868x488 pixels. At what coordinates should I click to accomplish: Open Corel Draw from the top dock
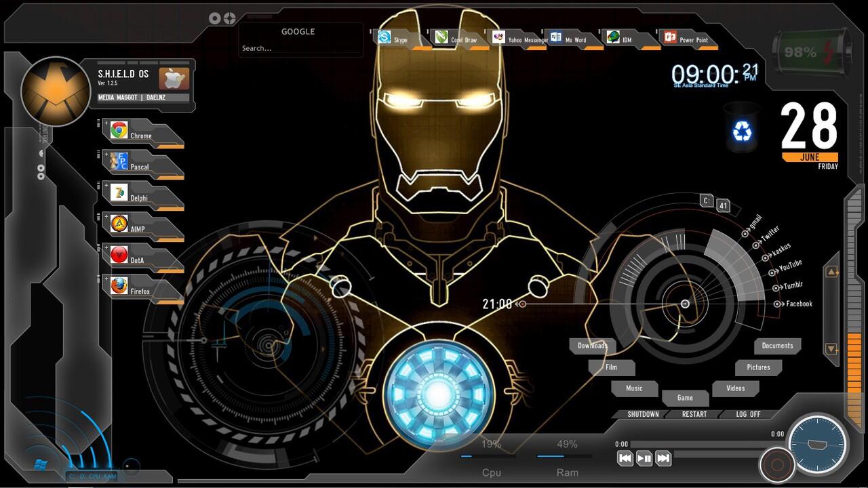point(442,37)
